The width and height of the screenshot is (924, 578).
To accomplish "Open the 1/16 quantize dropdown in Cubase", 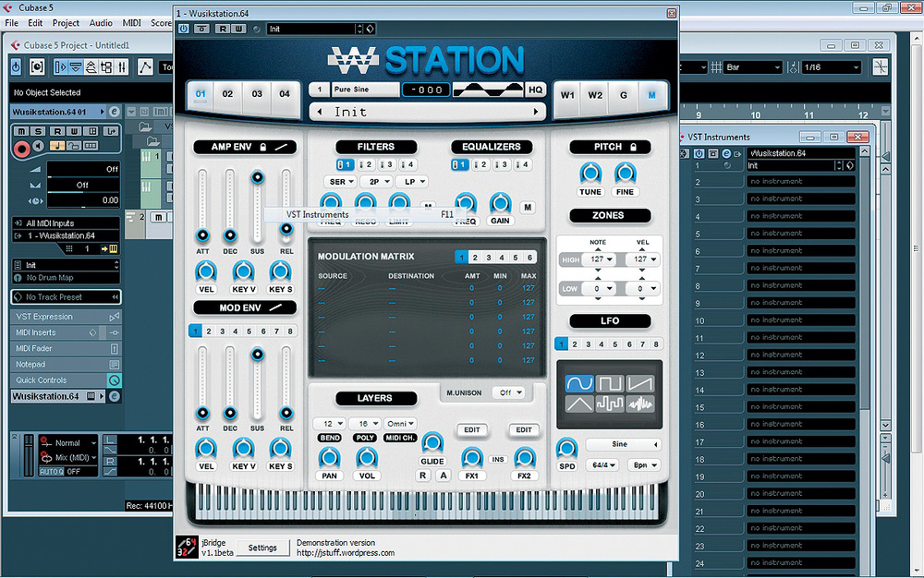I will (x=832, y=67).
